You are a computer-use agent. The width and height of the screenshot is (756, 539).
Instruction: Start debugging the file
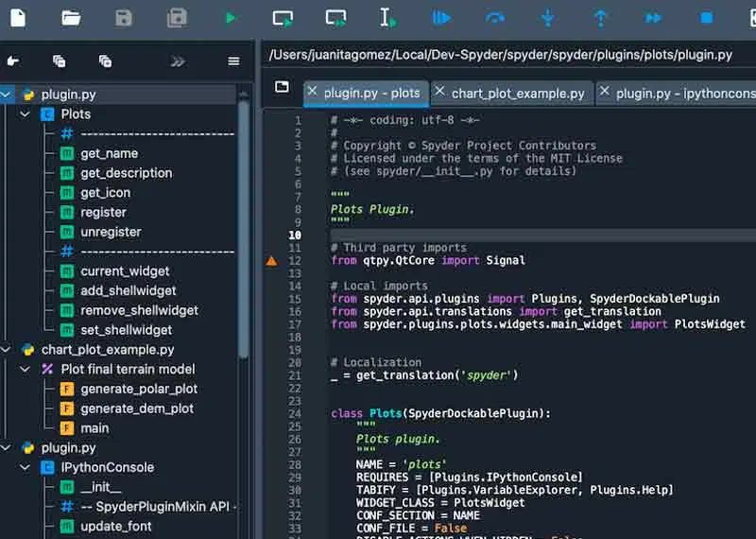coord(441,18)
